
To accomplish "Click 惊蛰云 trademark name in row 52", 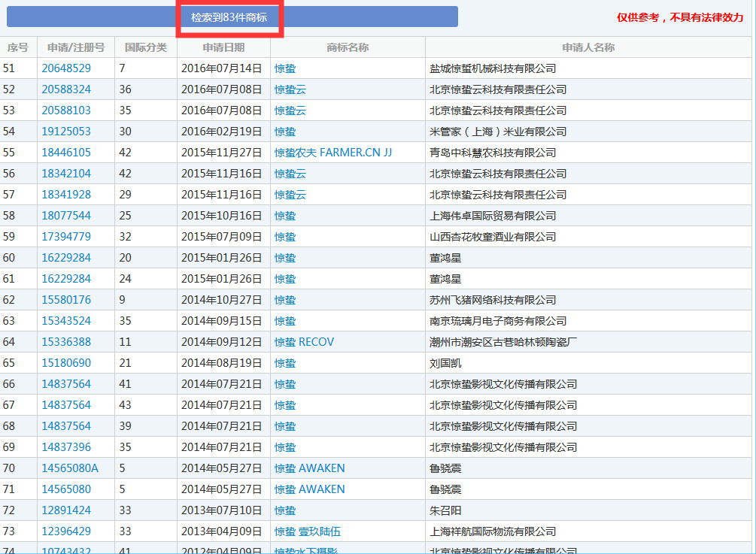I will [290, 89].
